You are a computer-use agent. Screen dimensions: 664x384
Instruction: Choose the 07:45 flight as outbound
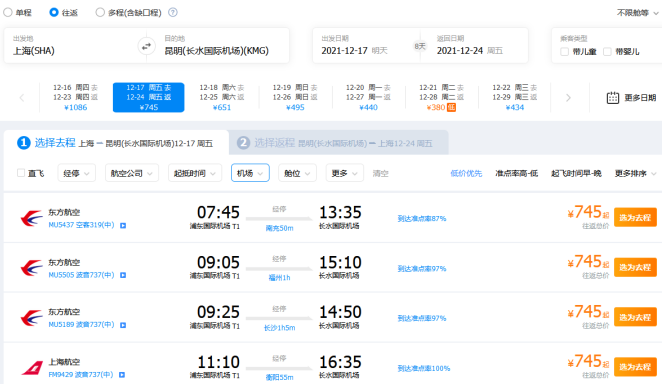[x=635, y=218]
